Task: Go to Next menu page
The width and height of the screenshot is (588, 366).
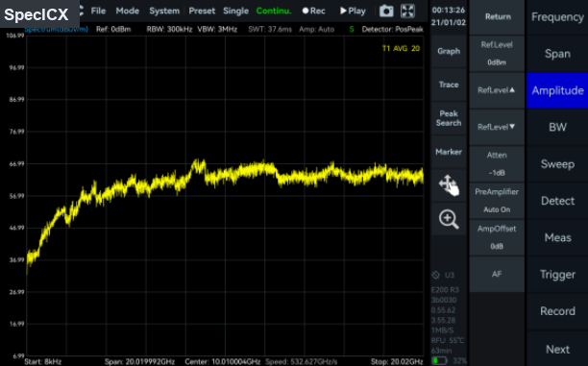Action: click(557, 350)
